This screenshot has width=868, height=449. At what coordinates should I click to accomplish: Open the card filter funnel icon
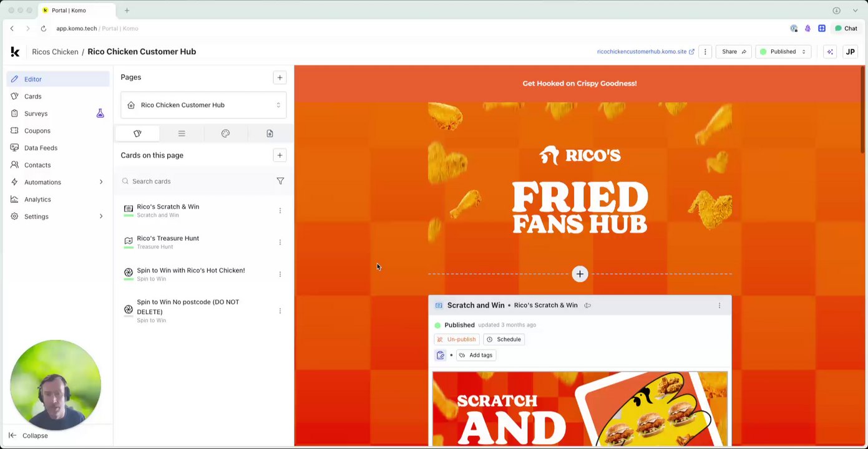click(280, 181)
